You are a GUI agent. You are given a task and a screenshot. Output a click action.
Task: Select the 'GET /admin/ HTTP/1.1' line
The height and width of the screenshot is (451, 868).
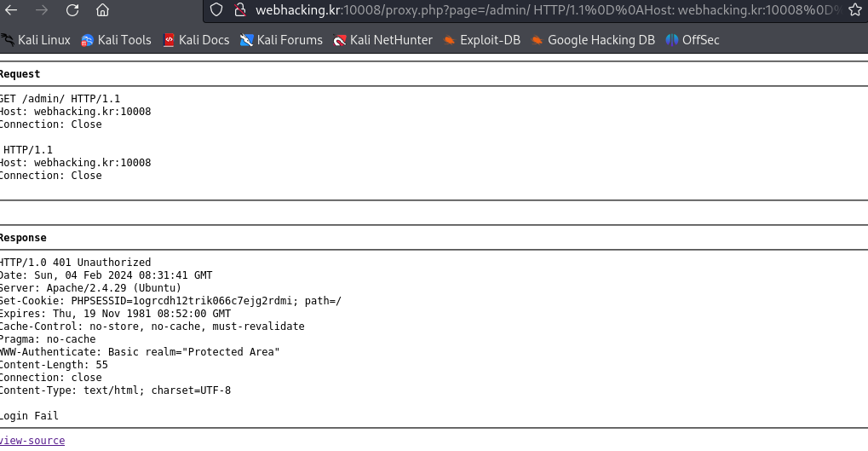(60, 99)
